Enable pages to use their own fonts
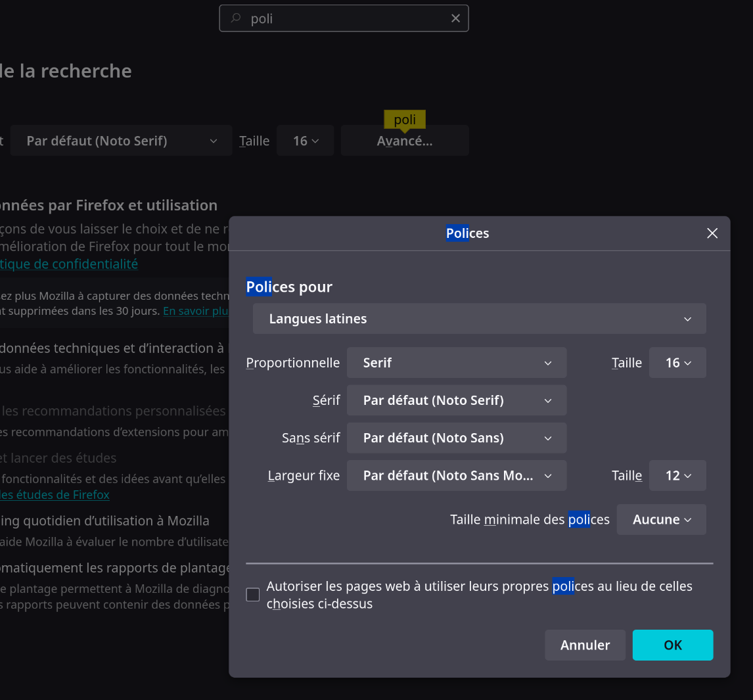This screenshot has width=753, height=700. (253, 595)
